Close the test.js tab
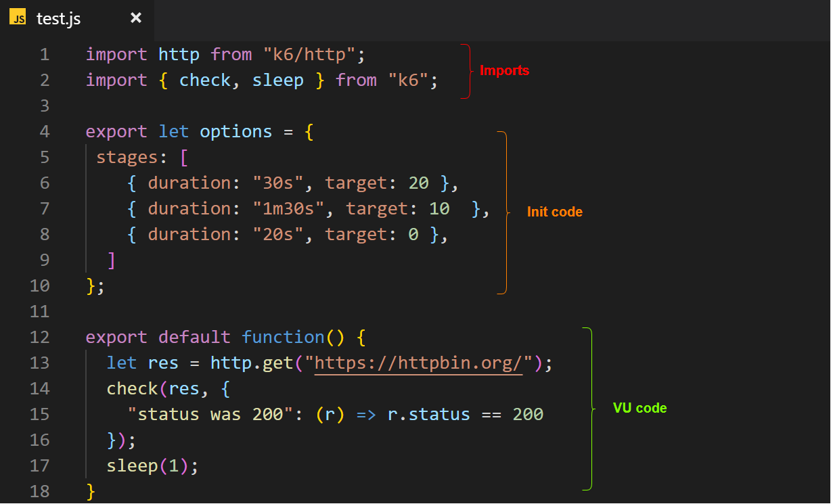 point(135,18)
